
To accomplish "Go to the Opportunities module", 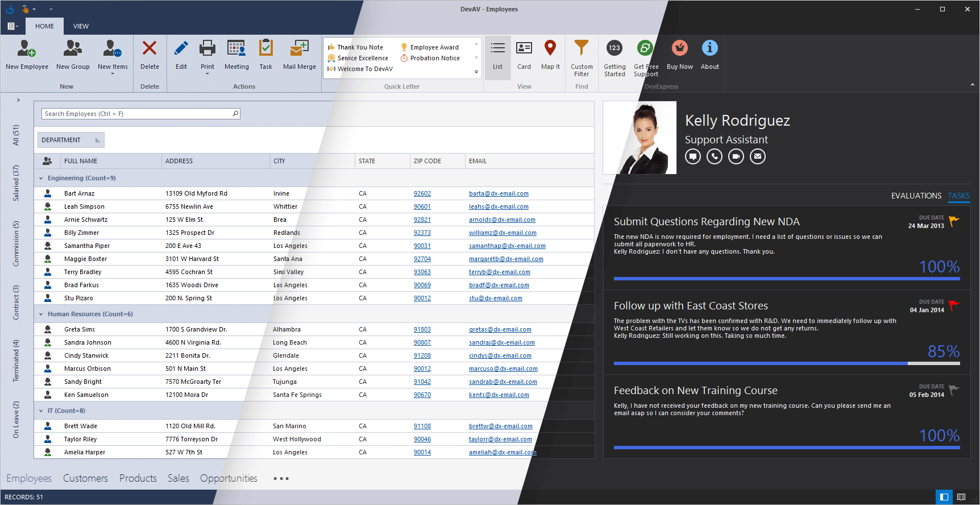I will click(x=229, y=478).
